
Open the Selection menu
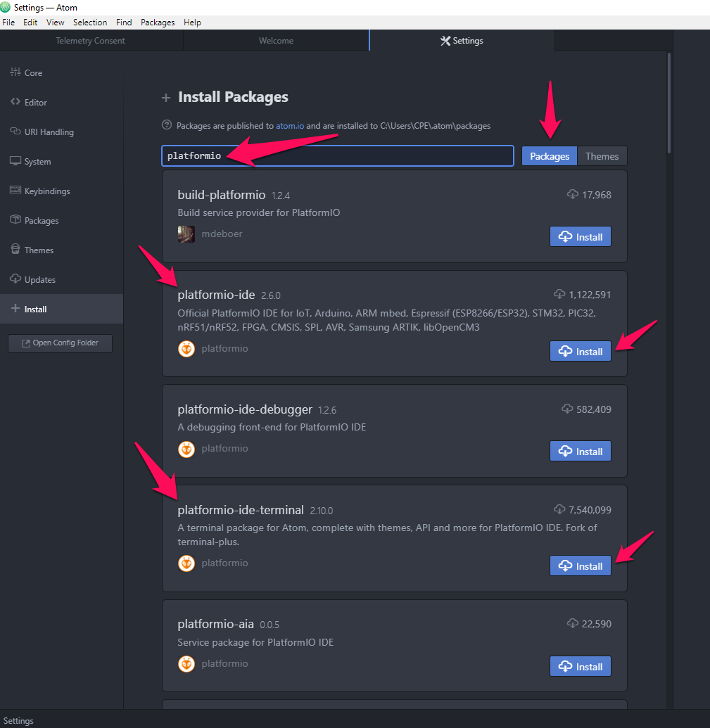click(90, 23)
